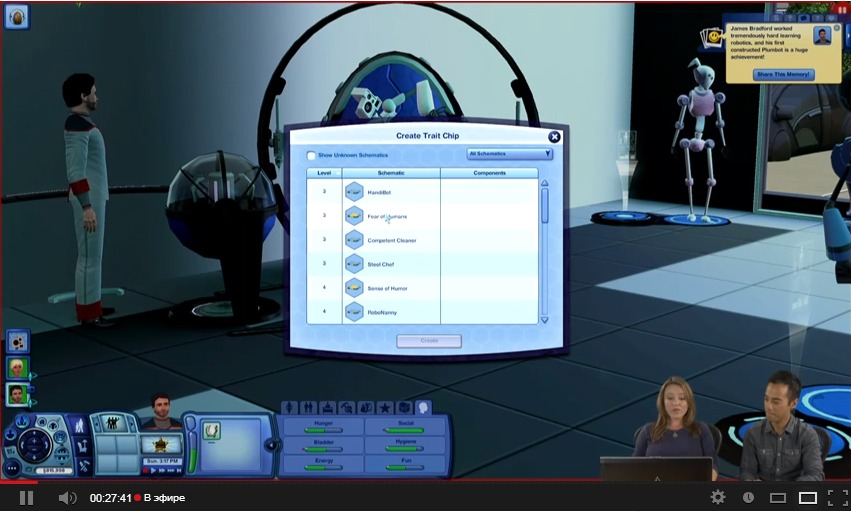Sort by the Components column header
851x512 pixels.
[489, 173]
